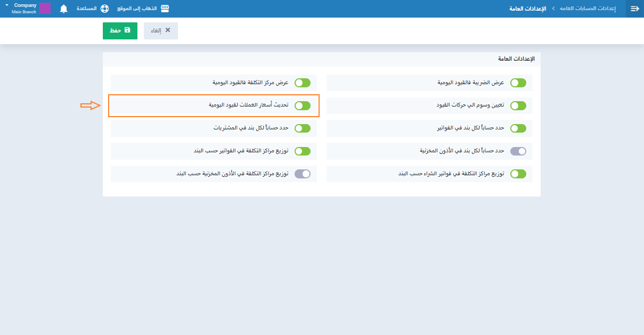The width and height of the screenshot is (644, 335).
Task: Toggle عرض الضريبة فالقيود اليومية switch
Action: point(518,83)
